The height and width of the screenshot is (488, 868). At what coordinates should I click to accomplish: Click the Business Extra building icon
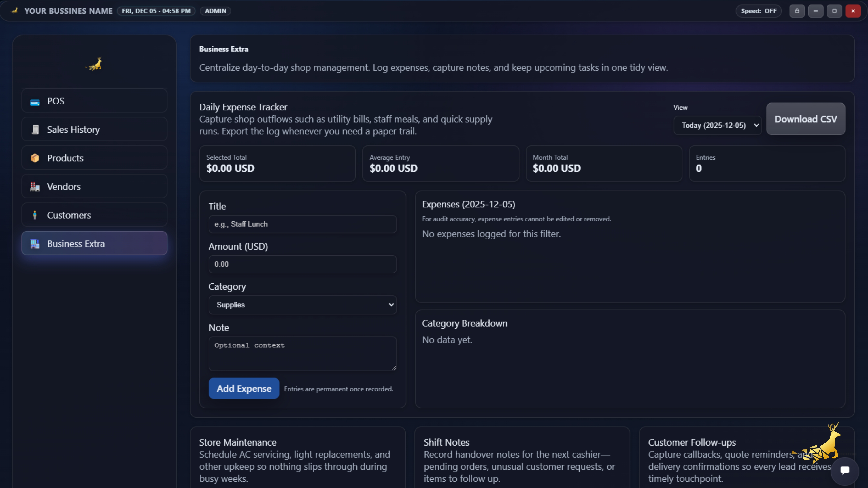pyautogui.click(x=35, y=243)
